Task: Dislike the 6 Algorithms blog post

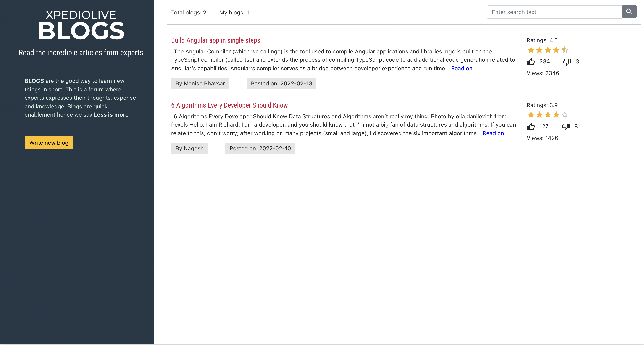Action: coord(566,126)
